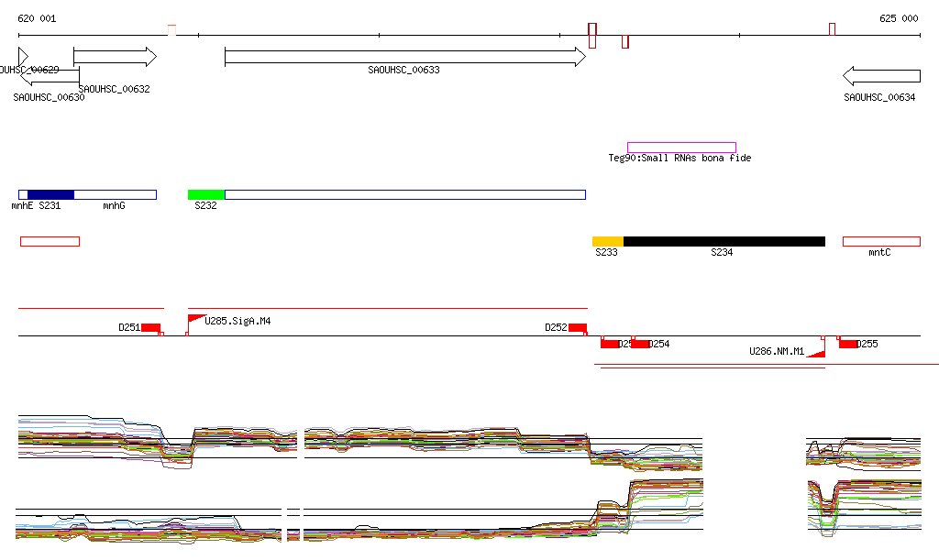The image size is (939, 560).
Task: Click the S234 label text
Action: click(x=722, y=252)
